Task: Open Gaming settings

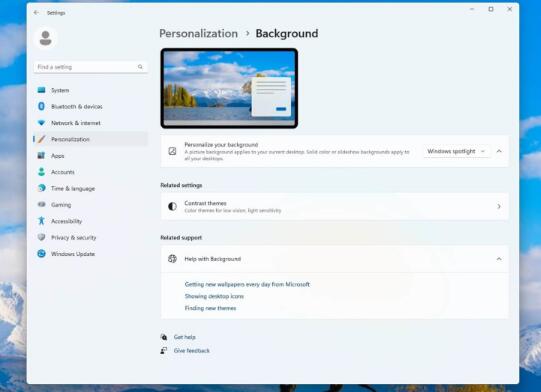Action: click(90, 205)
